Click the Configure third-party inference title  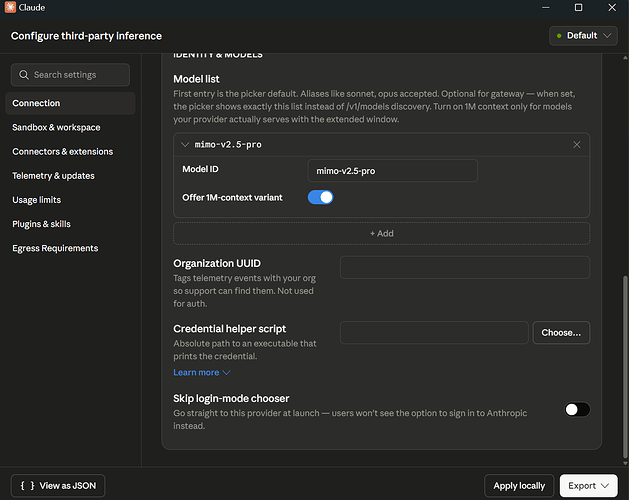(86, 36)
